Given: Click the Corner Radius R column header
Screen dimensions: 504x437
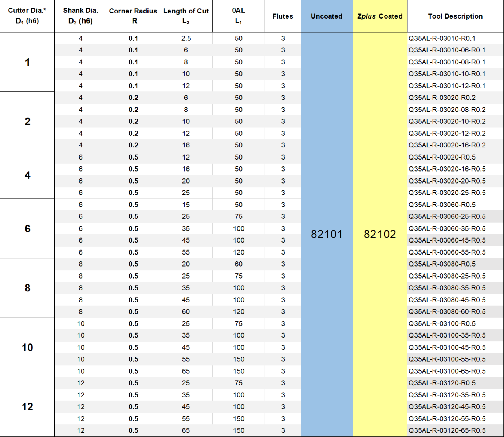Looking at the screenshot, I should [133, 16].
